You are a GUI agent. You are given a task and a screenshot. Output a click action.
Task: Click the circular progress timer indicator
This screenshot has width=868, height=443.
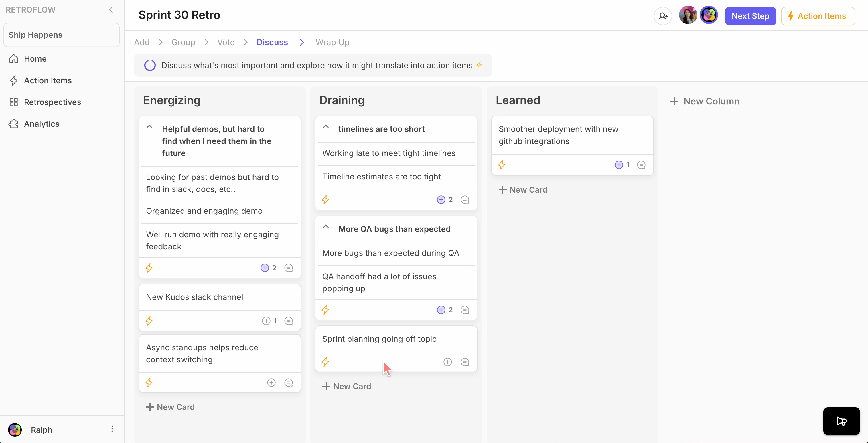pos(150,65)
